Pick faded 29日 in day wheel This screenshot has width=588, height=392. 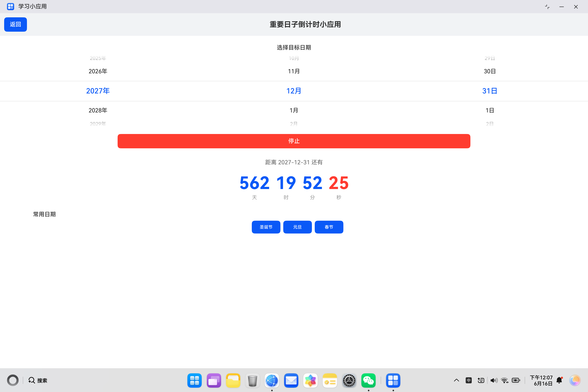tap(490, 58)
